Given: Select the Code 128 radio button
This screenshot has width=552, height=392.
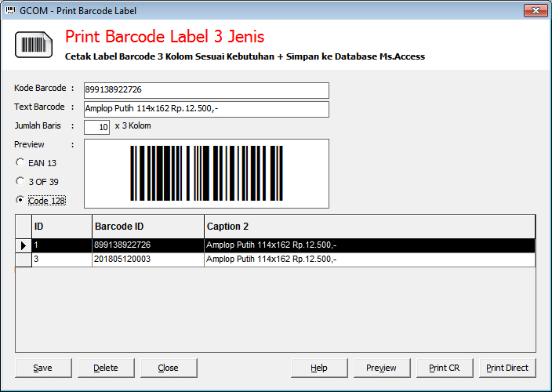Looking at the screenshot, I should coord(20,200).
